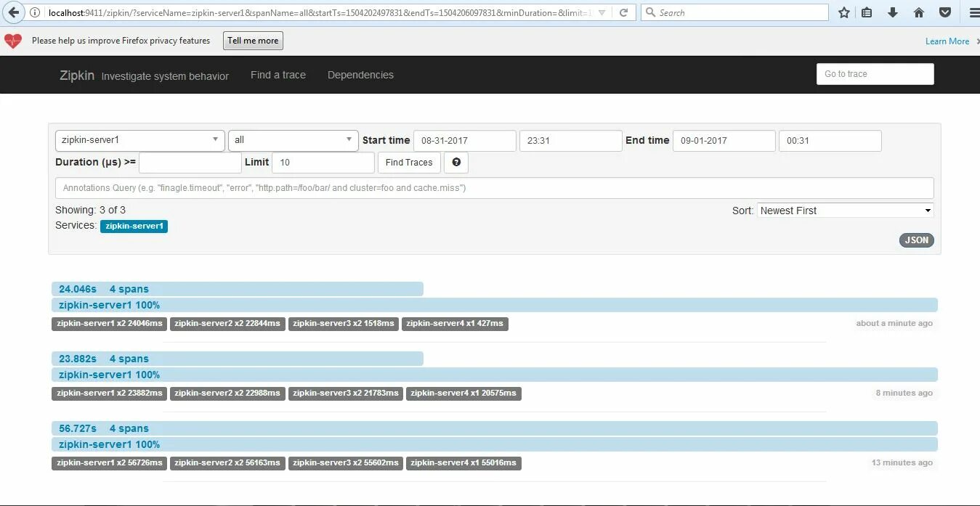Click '13 minutes ago' timestamp
Screen dimensions: 980x506
click(x=902, y=463)
